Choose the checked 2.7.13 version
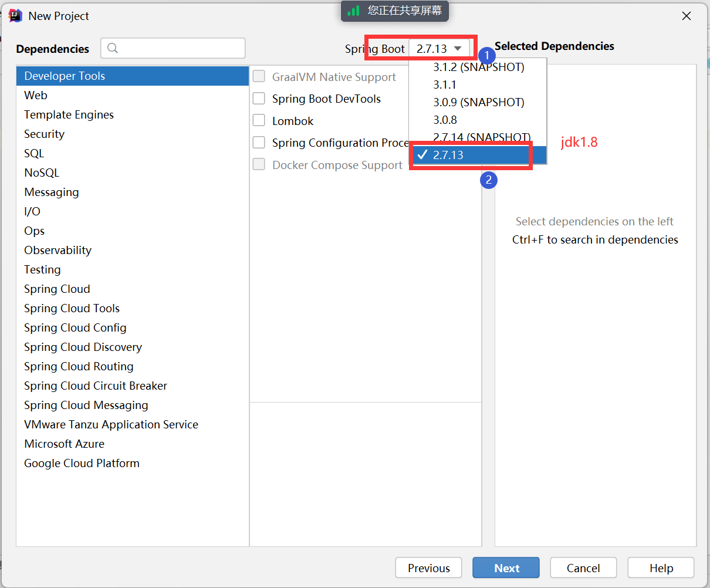The image size is (710, 588). (478, 155)
